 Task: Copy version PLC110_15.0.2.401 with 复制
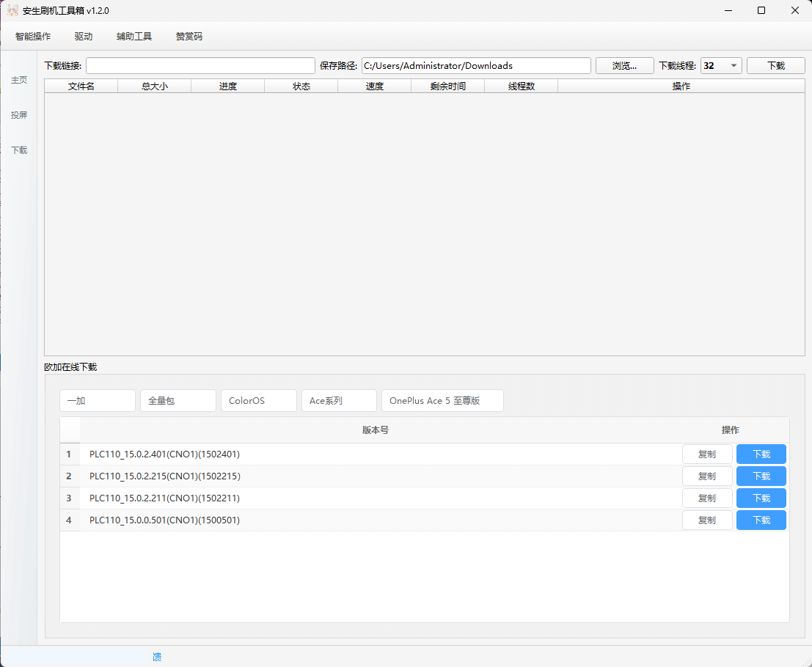[x=707, y=454]
